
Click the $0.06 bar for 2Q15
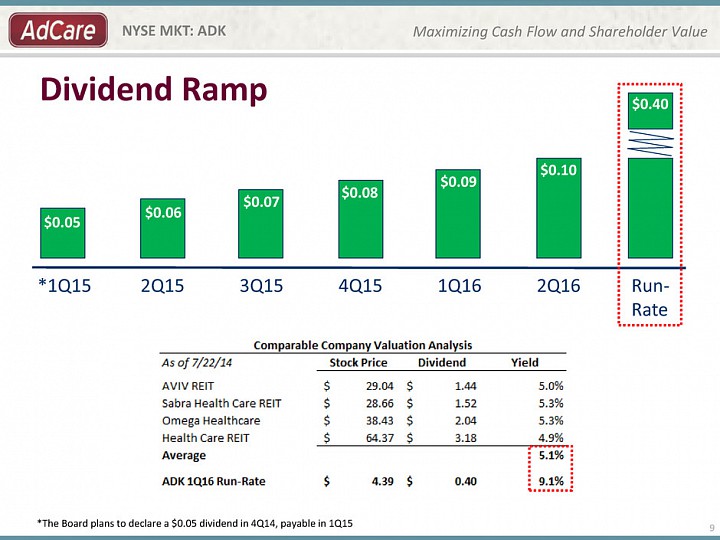163,228
